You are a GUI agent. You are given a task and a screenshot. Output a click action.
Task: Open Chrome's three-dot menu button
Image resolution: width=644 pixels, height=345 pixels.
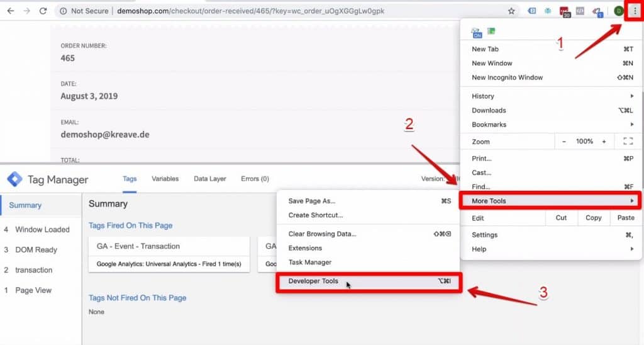coord(635,11)
